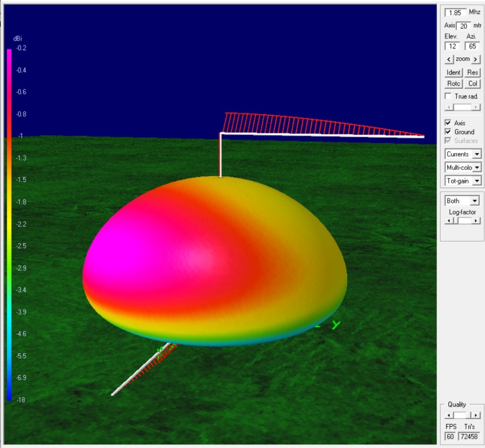Select the Azi. angle input field
The height and width of the screenshot is (448, 485).
[472, 46]
